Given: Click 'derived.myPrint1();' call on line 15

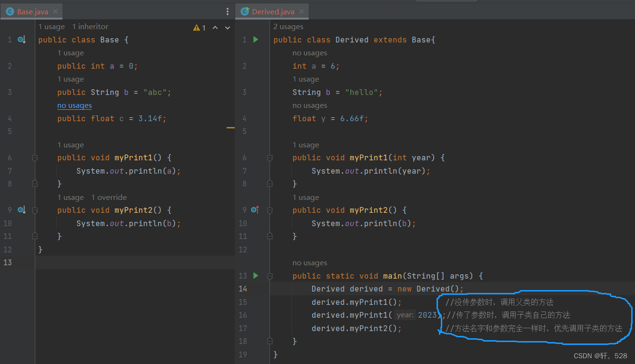Looking at the screenshot, I should [357, 302].
